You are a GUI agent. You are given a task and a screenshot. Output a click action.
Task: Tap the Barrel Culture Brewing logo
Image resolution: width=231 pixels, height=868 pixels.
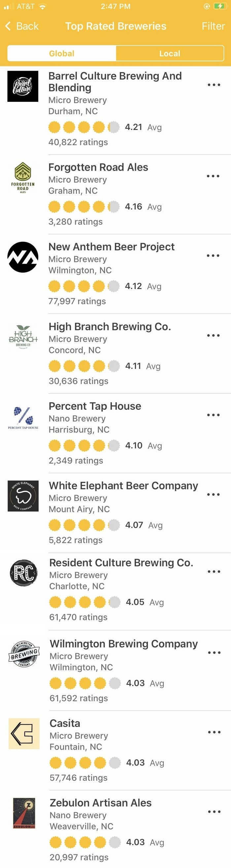[22, 86]
